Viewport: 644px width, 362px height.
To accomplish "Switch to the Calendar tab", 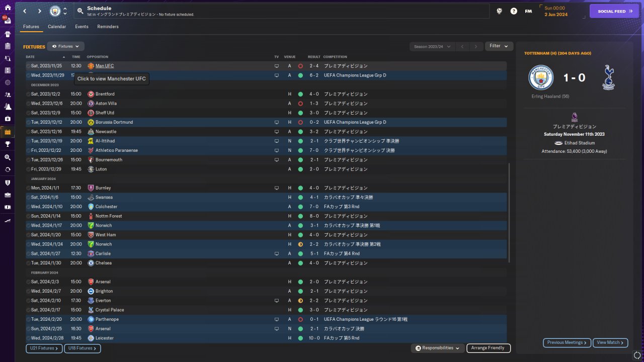I will [57, 27].
